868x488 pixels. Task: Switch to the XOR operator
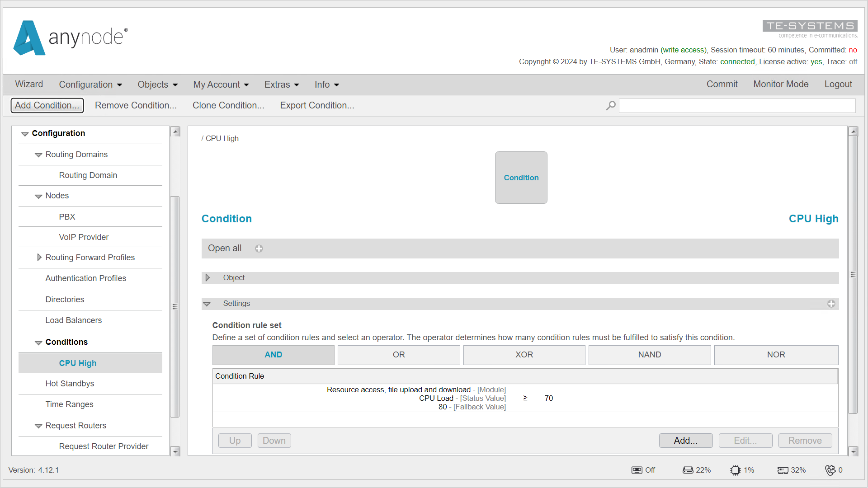pos(524,355)
